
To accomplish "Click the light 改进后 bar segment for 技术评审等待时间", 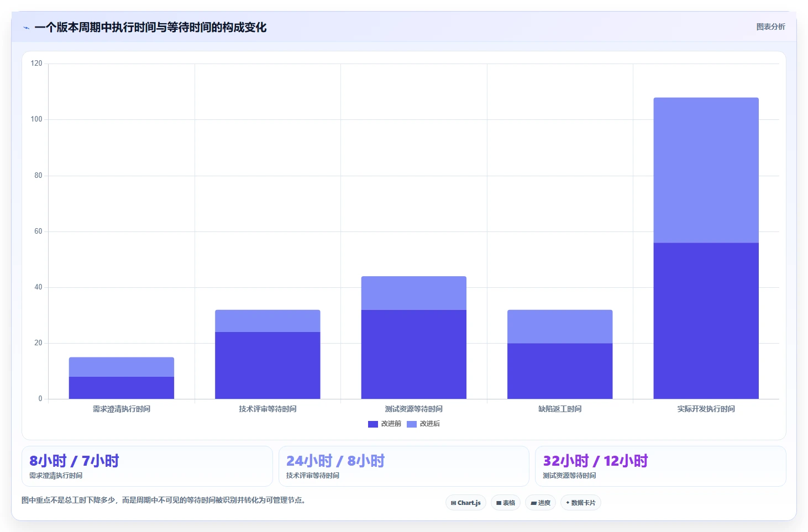I will 267,321.
